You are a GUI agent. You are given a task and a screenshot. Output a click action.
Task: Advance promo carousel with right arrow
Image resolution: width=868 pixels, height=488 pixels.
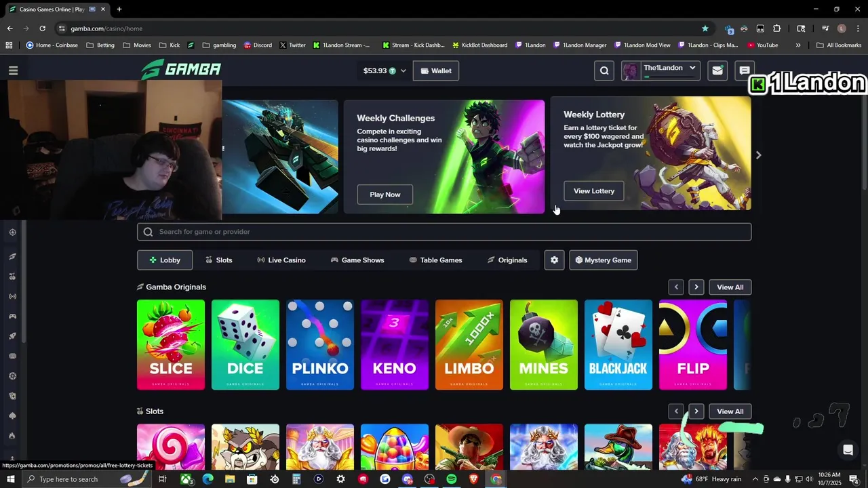[758, 155]
